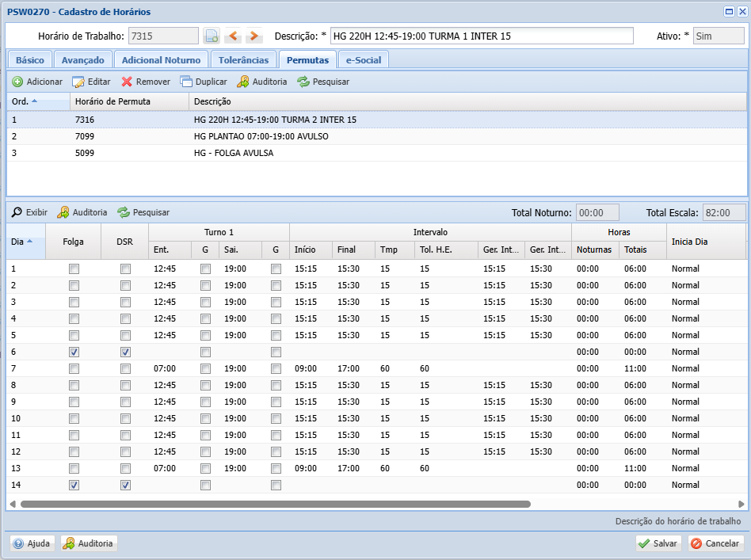Duplicate the selected permuta with Duplicar
The height and width of the screenshot is (560, 751).
[x=204, y=82]
